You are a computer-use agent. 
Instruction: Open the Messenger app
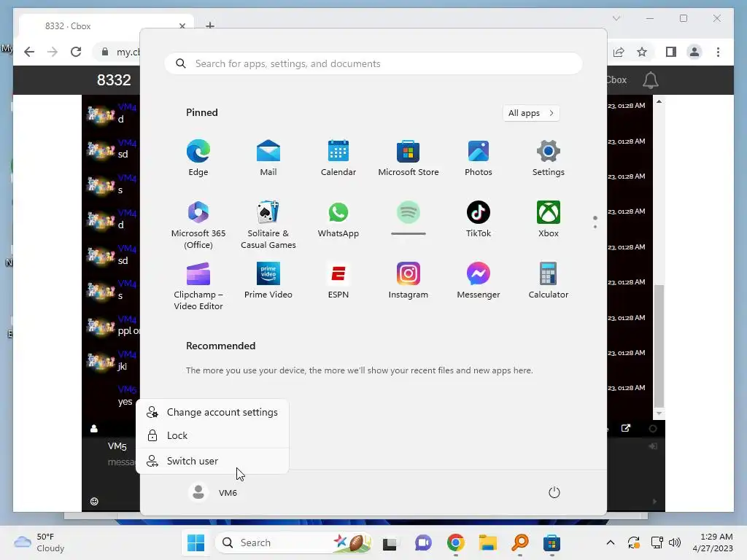click(x=479, y=281)
